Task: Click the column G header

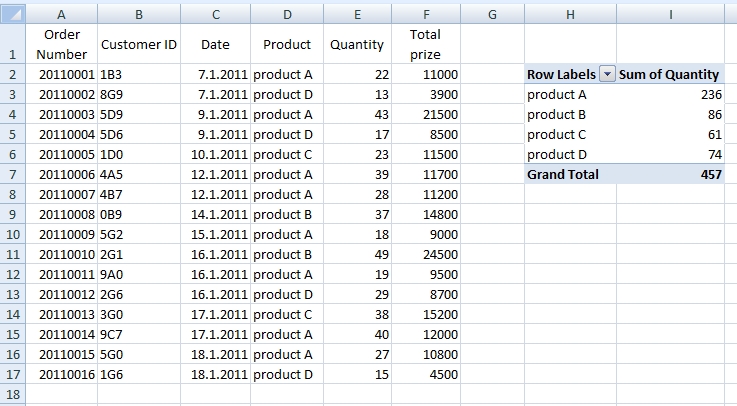Action: (493, 15)
